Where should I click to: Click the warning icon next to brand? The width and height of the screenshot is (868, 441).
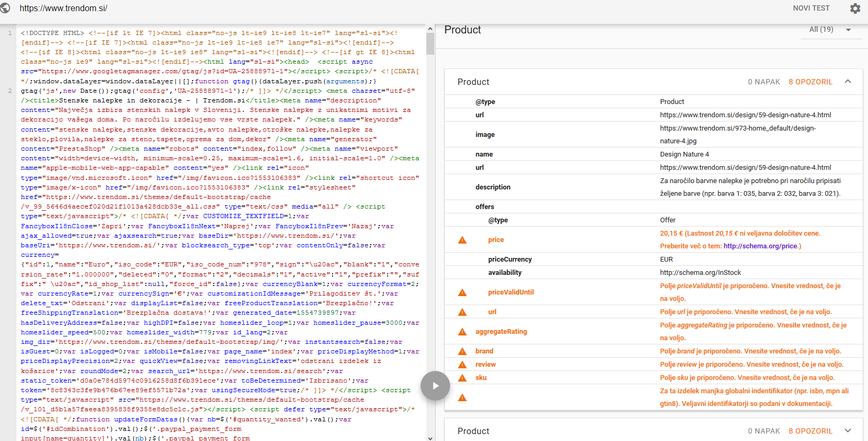[x=462, y=351]
